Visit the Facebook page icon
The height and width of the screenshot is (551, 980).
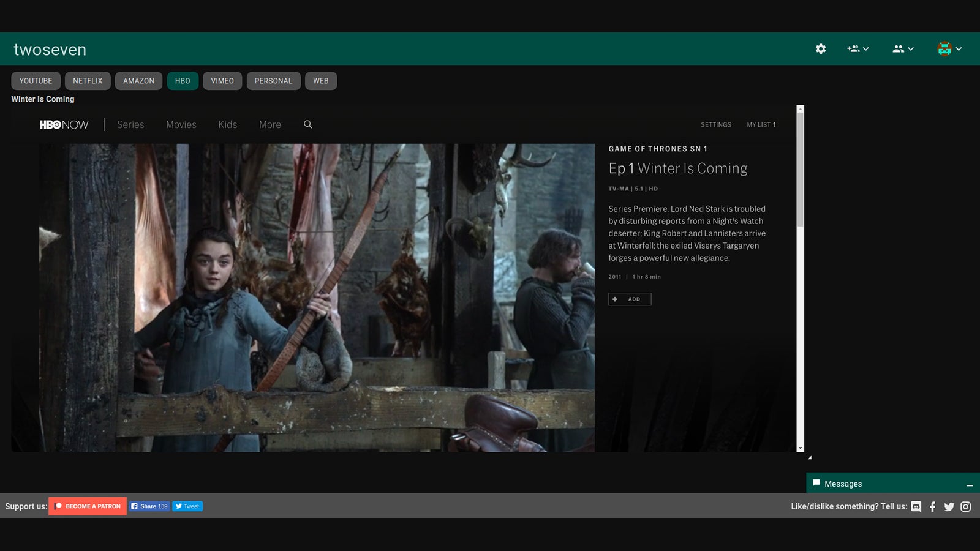point(932,506)
